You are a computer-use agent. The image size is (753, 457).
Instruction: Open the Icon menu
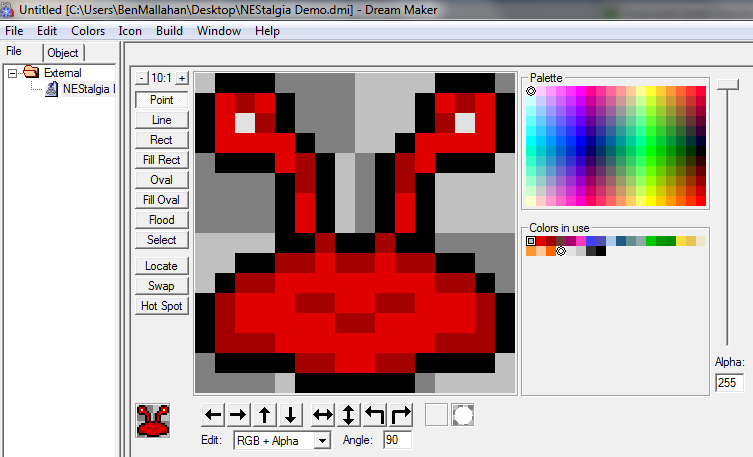[x=130, y=31]
